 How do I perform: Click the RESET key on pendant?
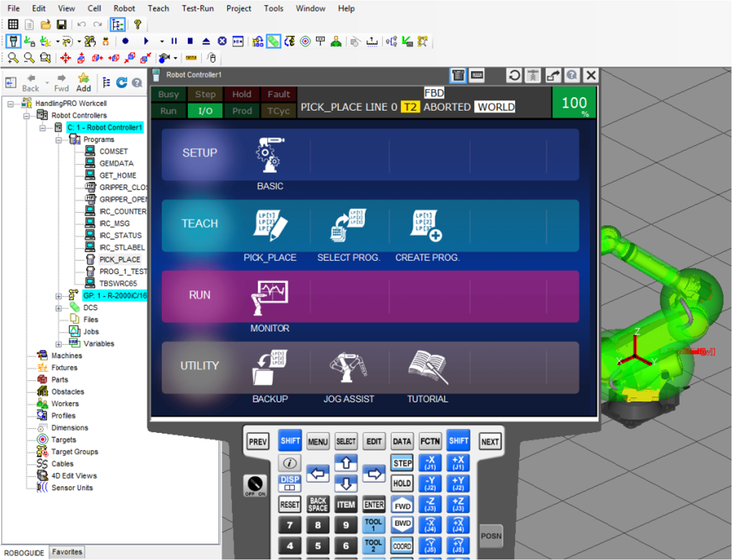click(289, 504)
